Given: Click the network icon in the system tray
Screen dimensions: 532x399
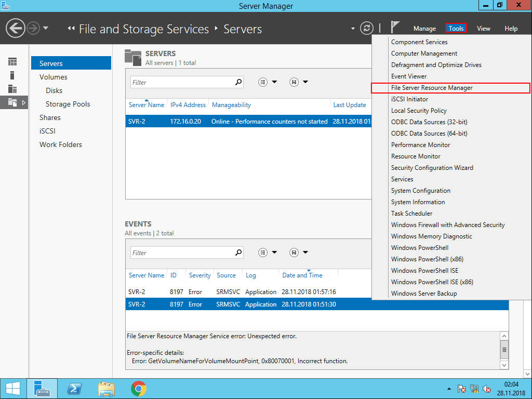Looking at the screenshot, I should click(x=474, y=388).
